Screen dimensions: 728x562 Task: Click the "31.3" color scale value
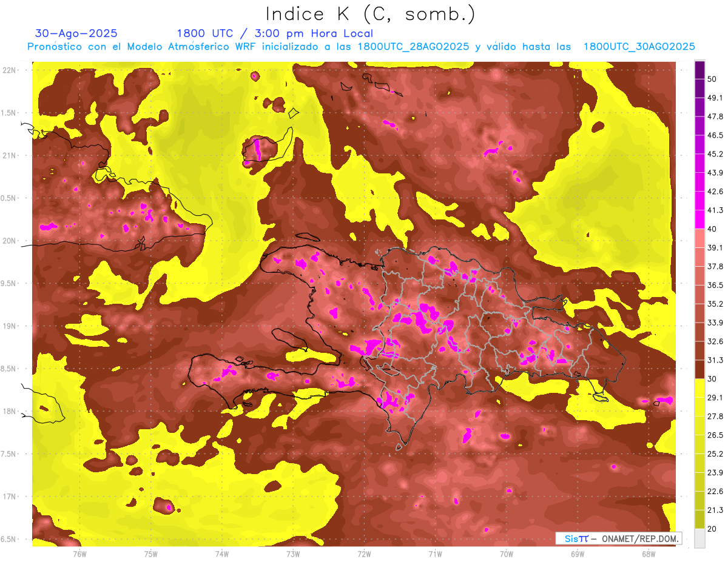[715, 360]
